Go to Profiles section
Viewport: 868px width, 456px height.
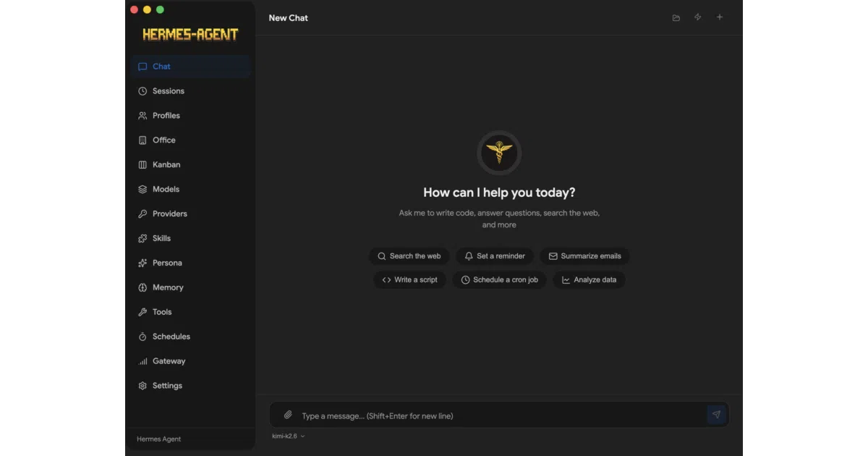pyautogui.click(x=192, y=116)
